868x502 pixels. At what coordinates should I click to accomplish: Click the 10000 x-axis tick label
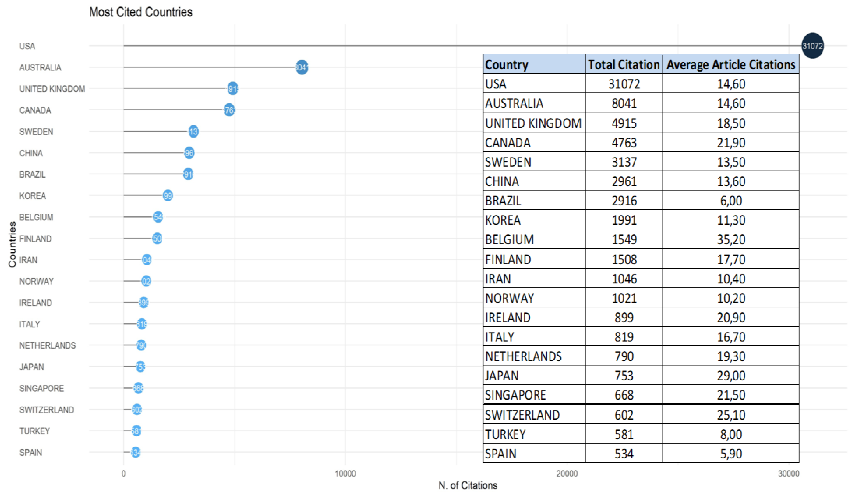point(345,474)
